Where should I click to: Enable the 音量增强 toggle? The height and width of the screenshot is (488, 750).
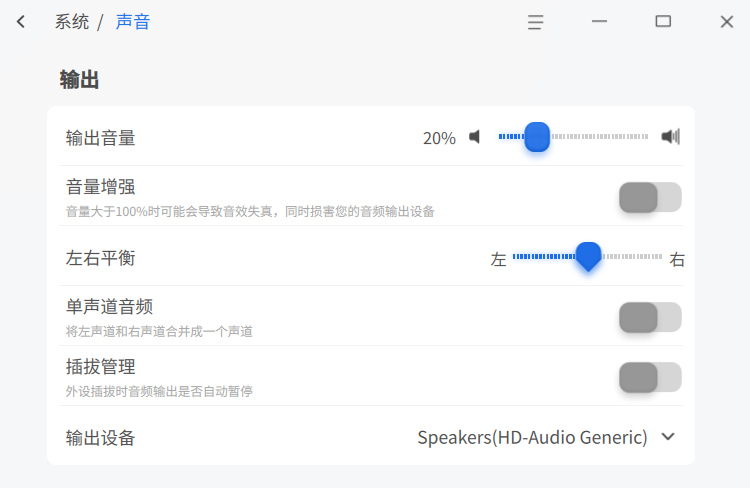(x=650, y=197)
